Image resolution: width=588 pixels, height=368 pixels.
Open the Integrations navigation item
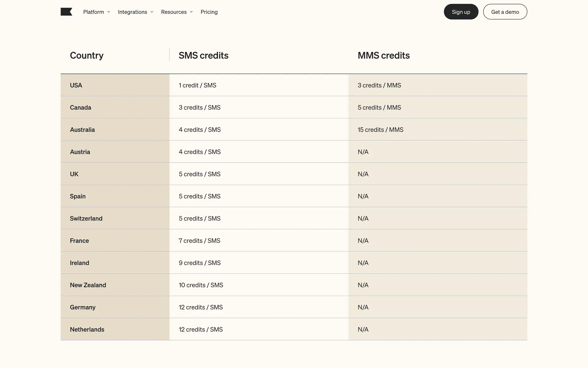point(132,12)
